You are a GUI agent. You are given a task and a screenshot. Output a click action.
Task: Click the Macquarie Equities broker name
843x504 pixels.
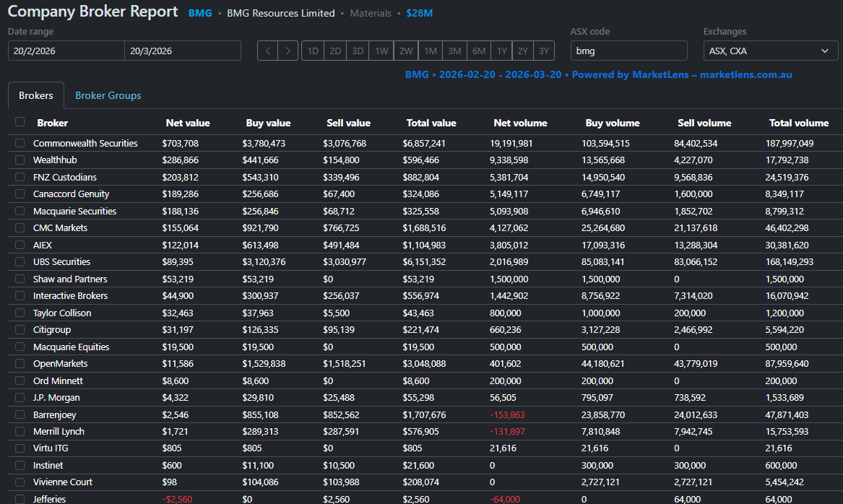71,347
